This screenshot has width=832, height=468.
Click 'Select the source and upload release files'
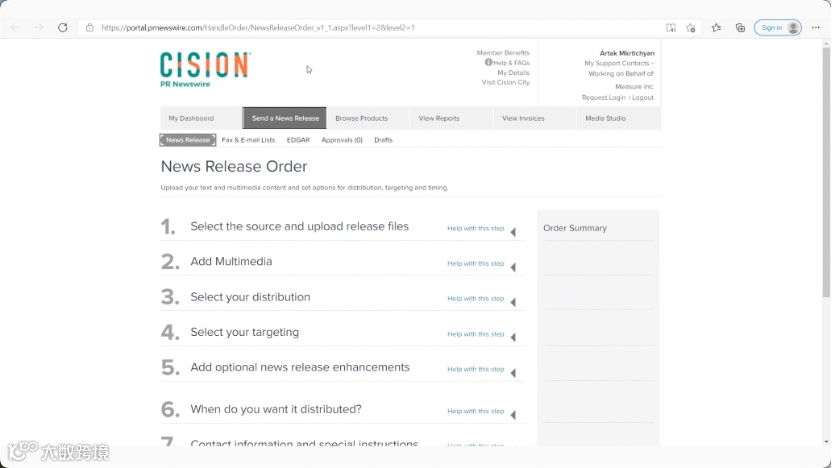[299, 227]
